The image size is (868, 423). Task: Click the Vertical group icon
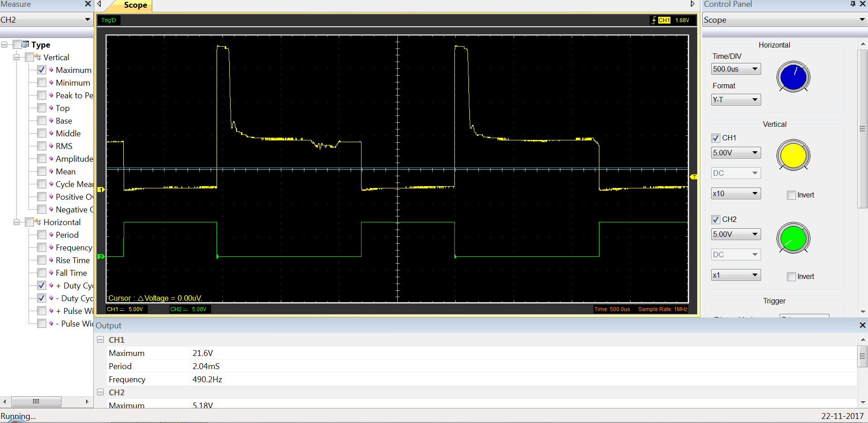tap(38, 57)
